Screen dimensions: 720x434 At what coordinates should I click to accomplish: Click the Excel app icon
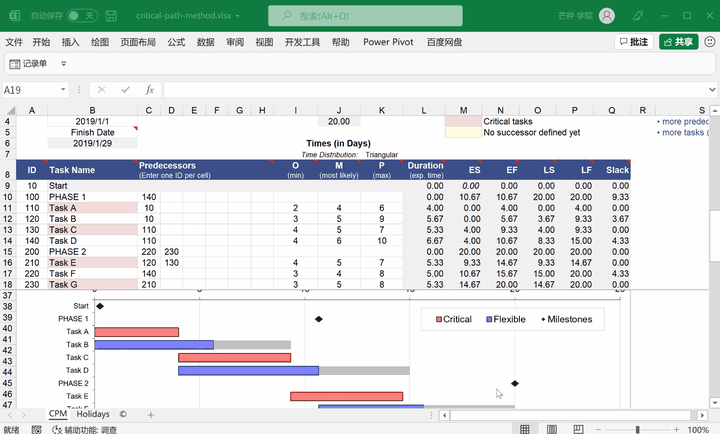pos(15,16)
